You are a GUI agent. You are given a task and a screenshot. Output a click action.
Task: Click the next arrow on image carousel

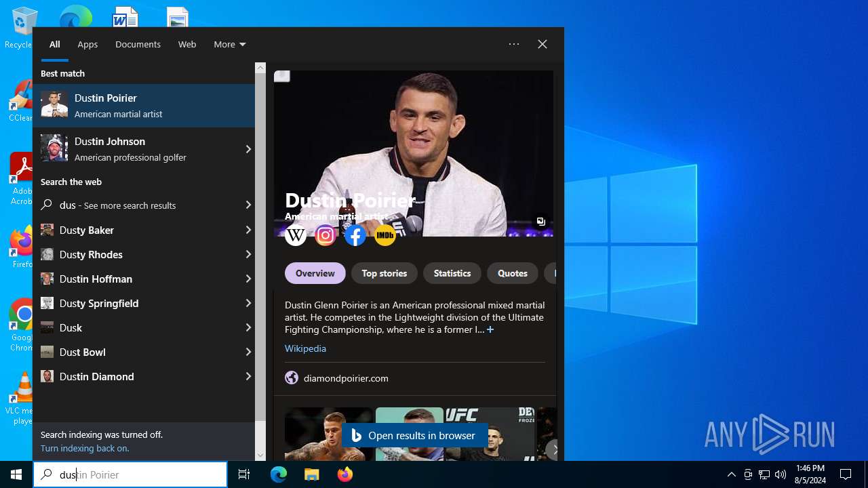(x=555, y=449)
